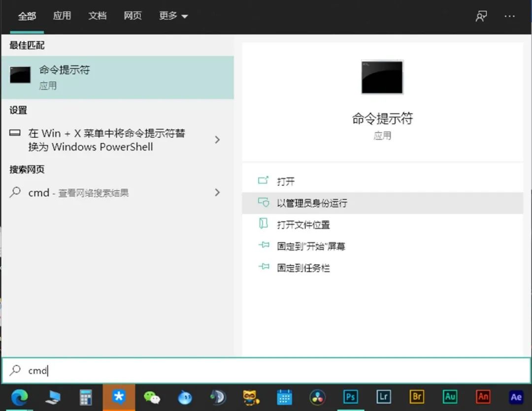
Task: Open the Calculator from the taskbar
Action: [x=86, y=397]
